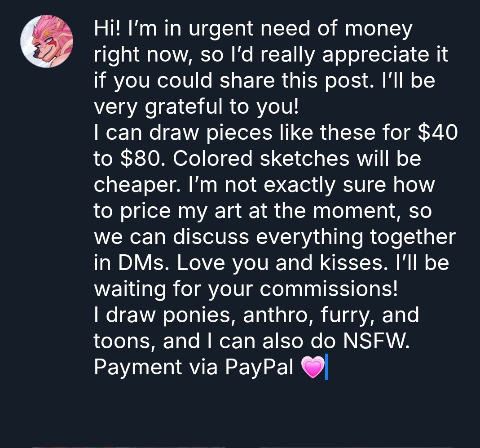This screenshot has width=480, height=448.
Task: Click the word "sketches" after Colored
Action: click(x=304, y=159)
